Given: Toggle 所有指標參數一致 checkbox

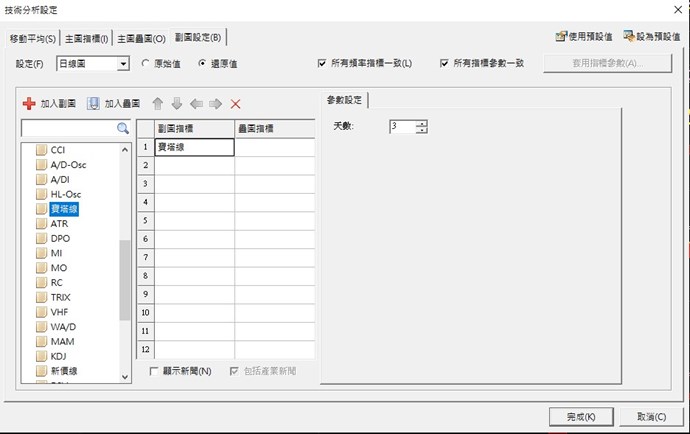Looking at the screenshot, I should click(444, 63).
